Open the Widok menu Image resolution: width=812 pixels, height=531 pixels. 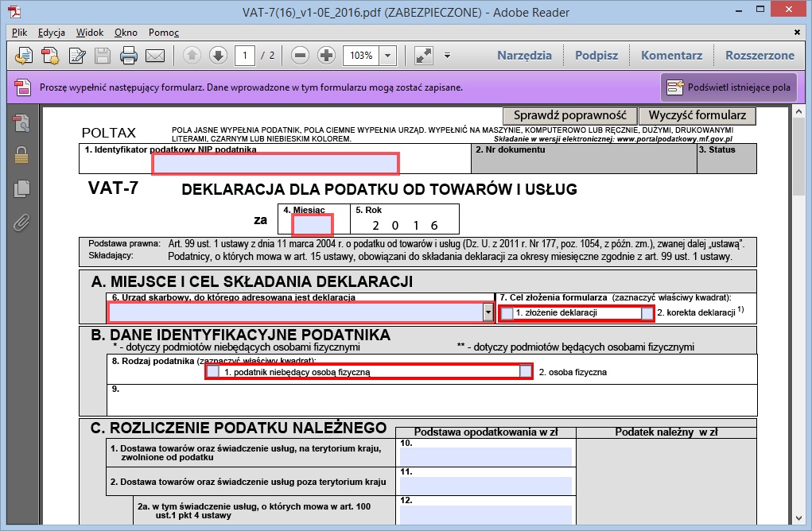[x=90, y=33]
